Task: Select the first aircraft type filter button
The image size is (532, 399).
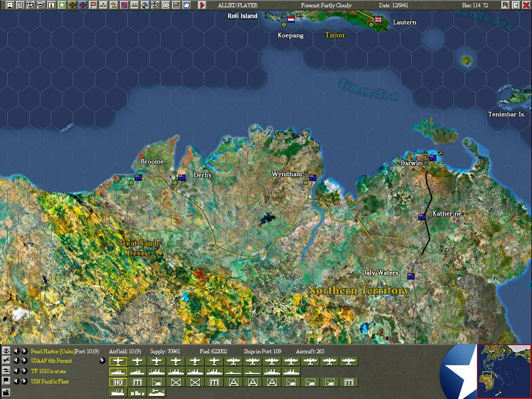Action: [x=118, y=361]
